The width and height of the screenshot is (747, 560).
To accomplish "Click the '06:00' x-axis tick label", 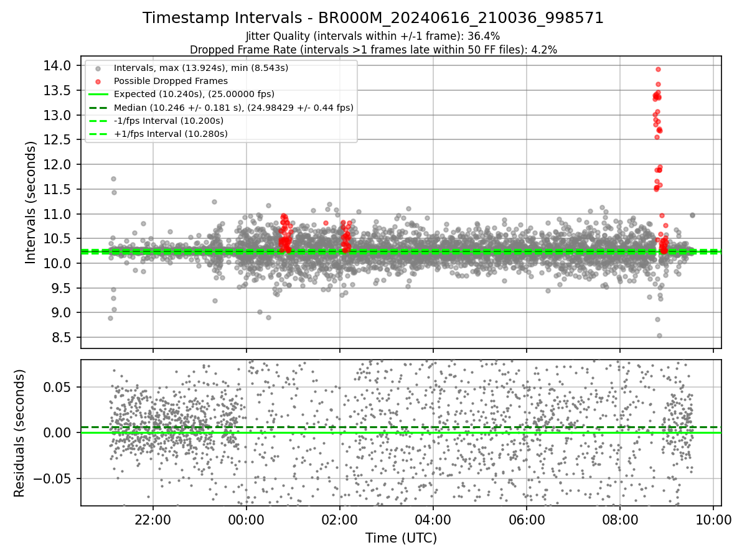I will [527, 519].
